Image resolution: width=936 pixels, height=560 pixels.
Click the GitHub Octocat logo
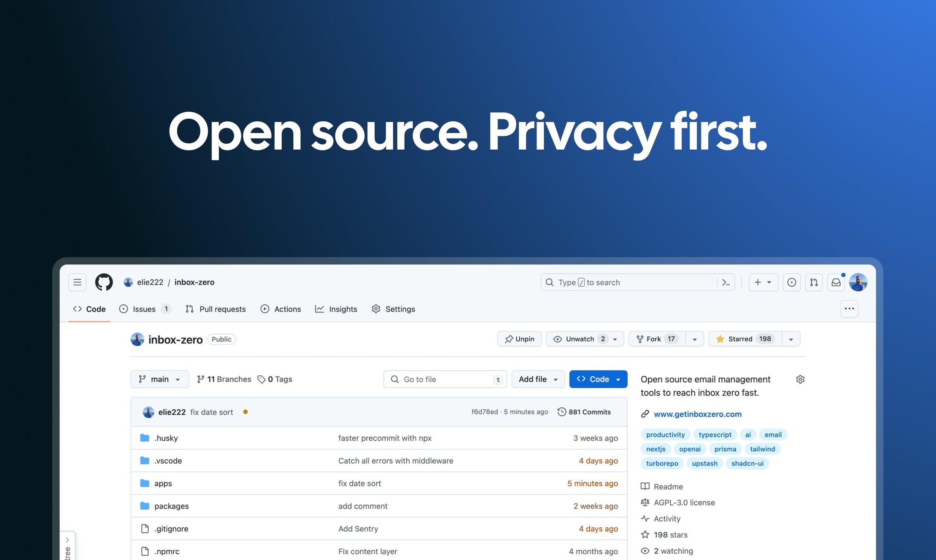pyautogui.click(x=104, y=282)
